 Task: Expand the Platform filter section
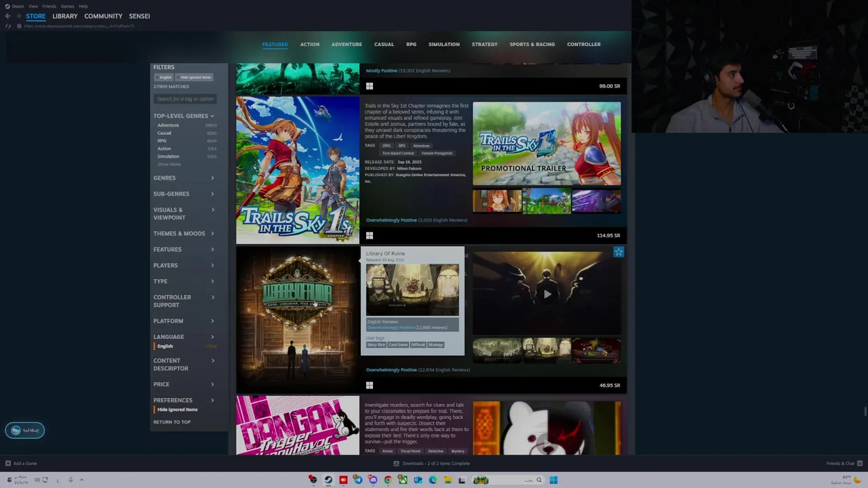click(184, 321)
